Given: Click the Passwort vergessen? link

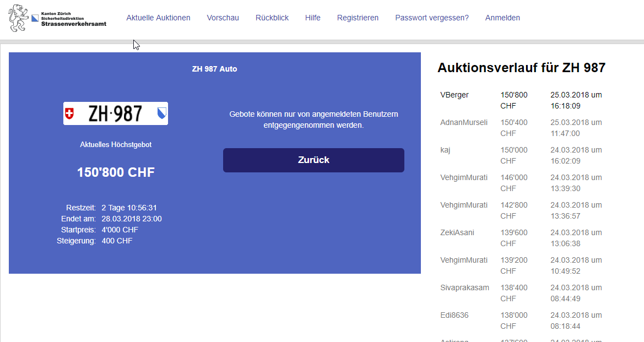Looking at the screenshot, I should click(x=431, y=18).
